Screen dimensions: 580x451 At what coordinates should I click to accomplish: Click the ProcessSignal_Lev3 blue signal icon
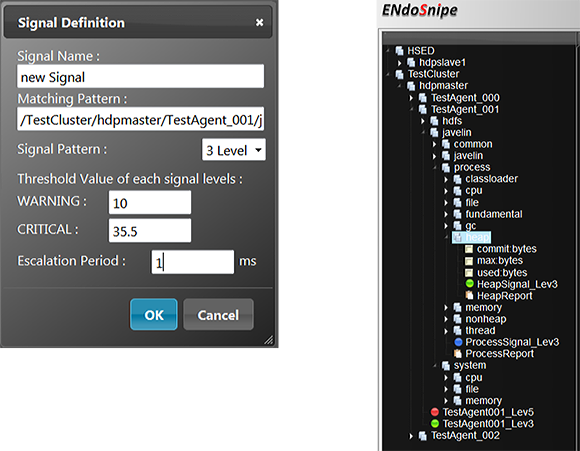click(458, 342)
